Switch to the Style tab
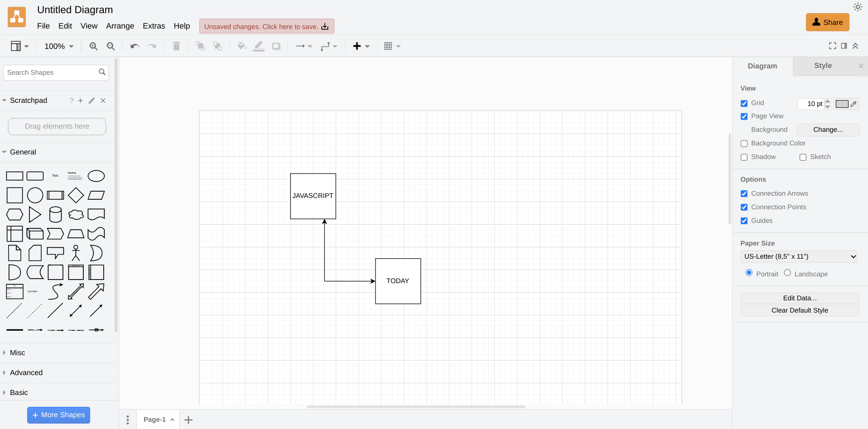Viewport: 868px width, 429px height. pyautogui.click(x=823, y=66)
